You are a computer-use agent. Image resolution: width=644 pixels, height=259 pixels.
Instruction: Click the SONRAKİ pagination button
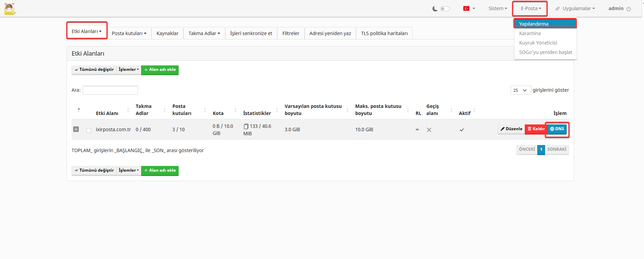point(557,149)
